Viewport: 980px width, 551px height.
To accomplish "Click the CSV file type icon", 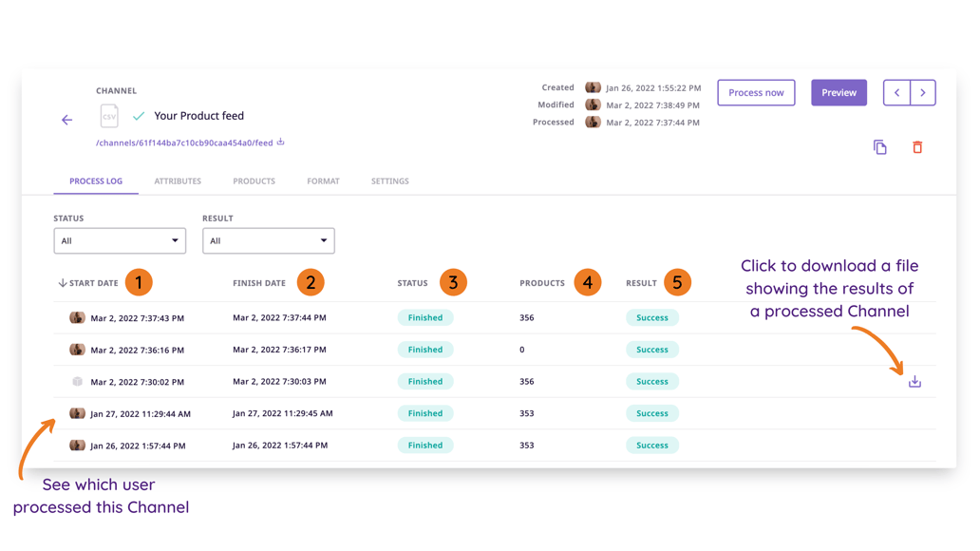I will [109, 116].
